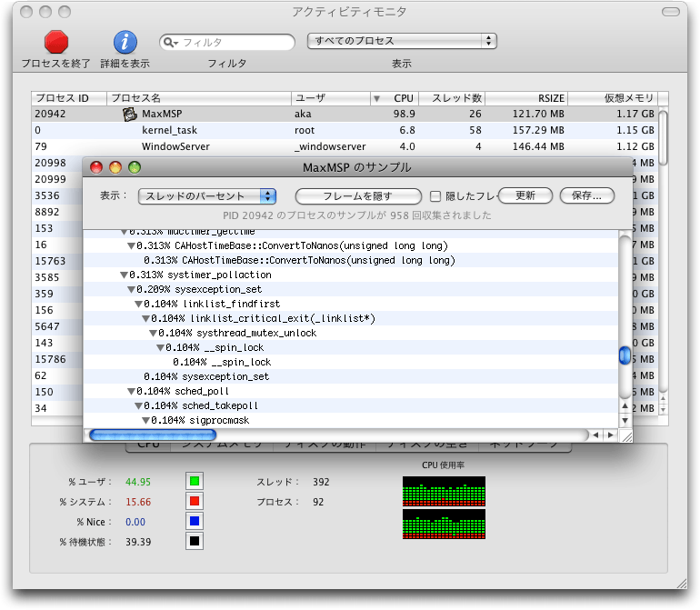This screenshot has width=700, height=610.
Task: Click the blue Inspect info icon
Action: pos(125,42)
